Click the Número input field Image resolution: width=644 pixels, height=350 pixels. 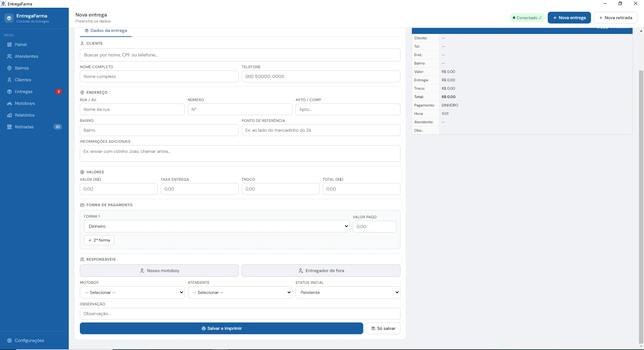coord(240,110)
